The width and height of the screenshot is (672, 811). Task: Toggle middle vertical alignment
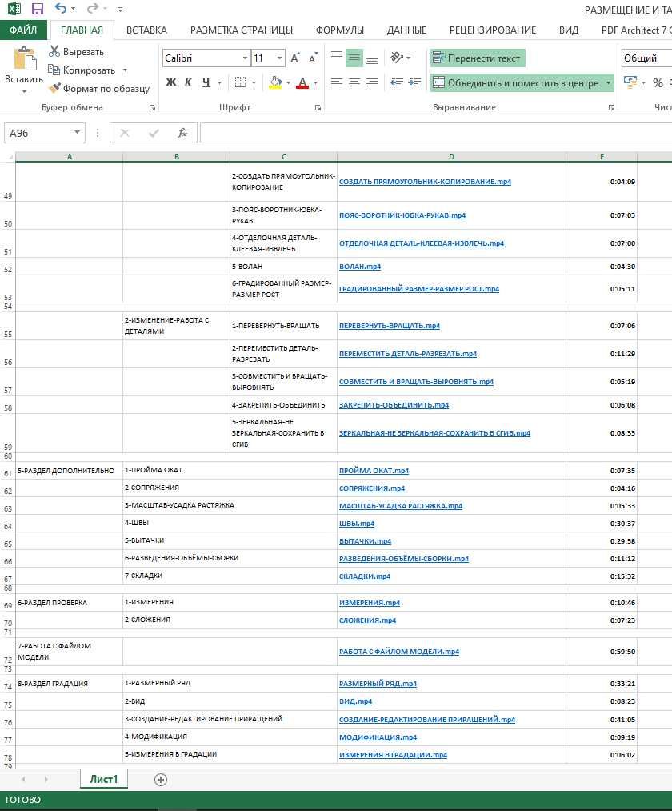(x=354, y=58)
